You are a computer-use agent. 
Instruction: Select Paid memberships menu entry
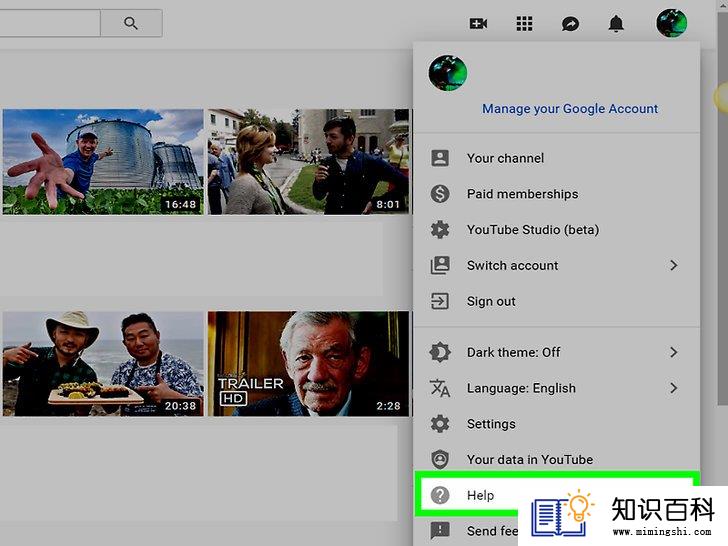(x=556, y=194)
